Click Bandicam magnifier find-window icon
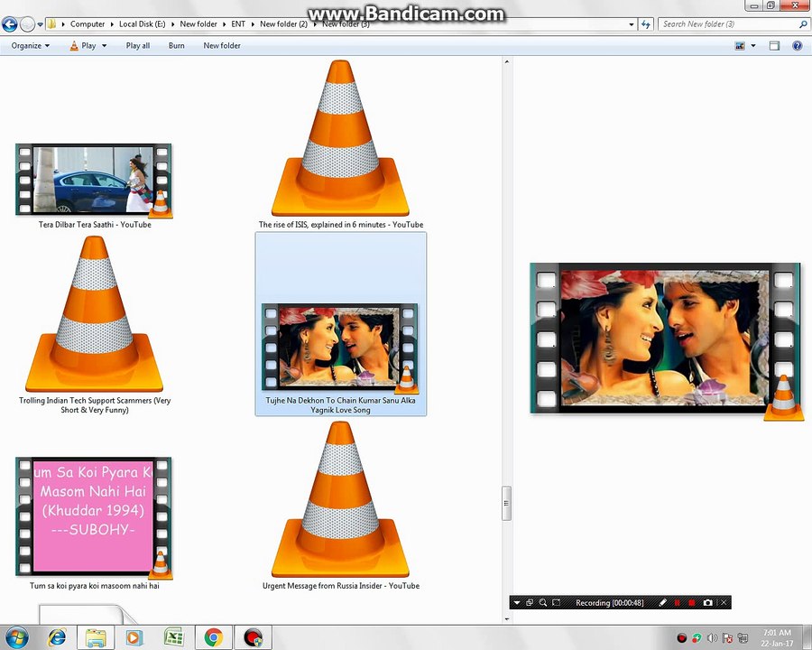Screen dimensions: 812x650 click(x=543, y=603)
